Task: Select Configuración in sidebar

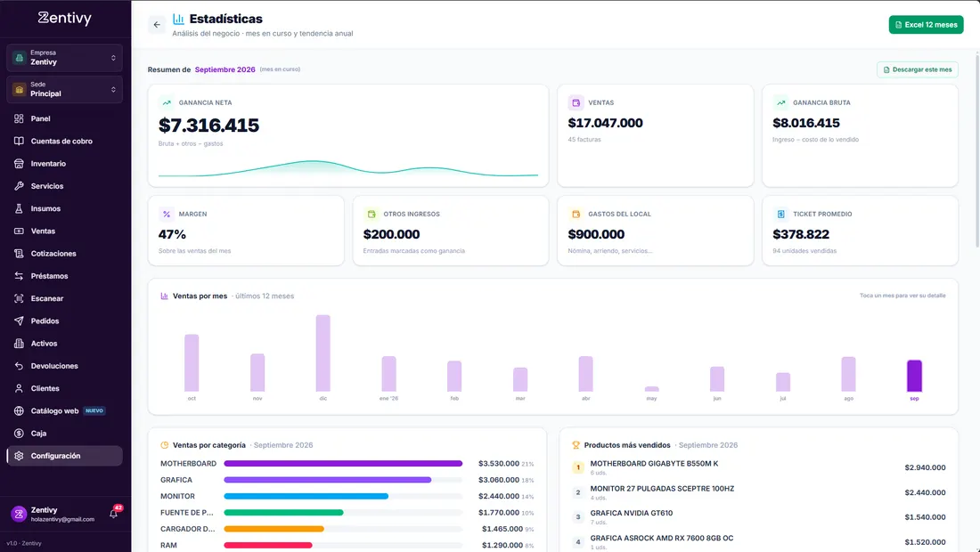Action: [64, 456]
